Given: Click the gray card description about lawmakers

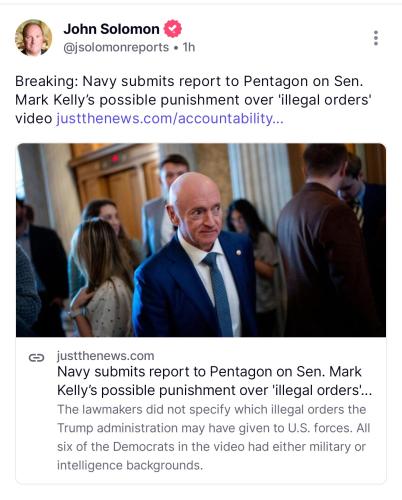Looking at the screenshot, I should pos(213,437).
